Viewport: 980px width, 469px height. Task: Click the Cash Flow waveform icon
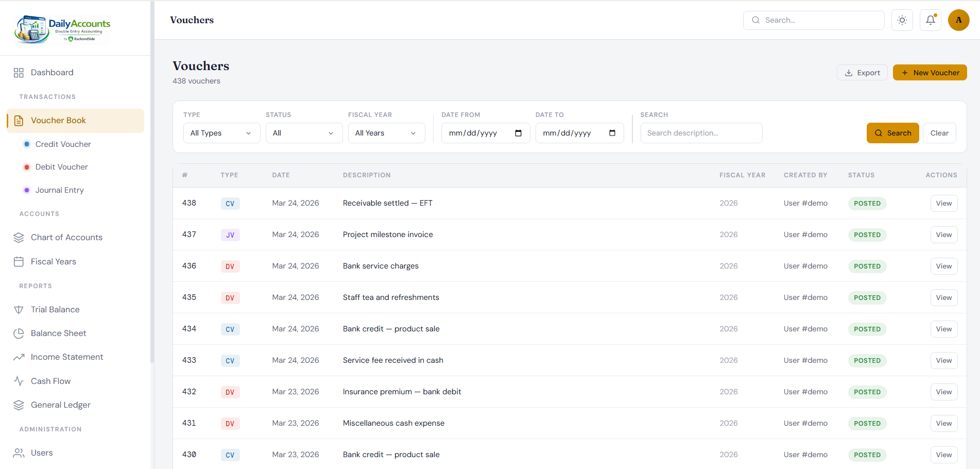19,381
